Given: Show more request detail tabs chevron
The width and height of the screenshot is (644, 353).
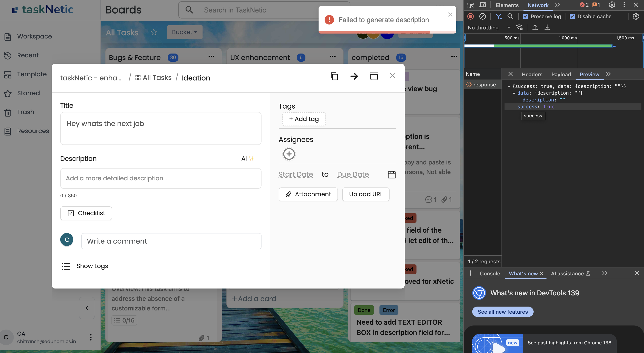Looking at the screenshot, I should [x=608, y=74].
